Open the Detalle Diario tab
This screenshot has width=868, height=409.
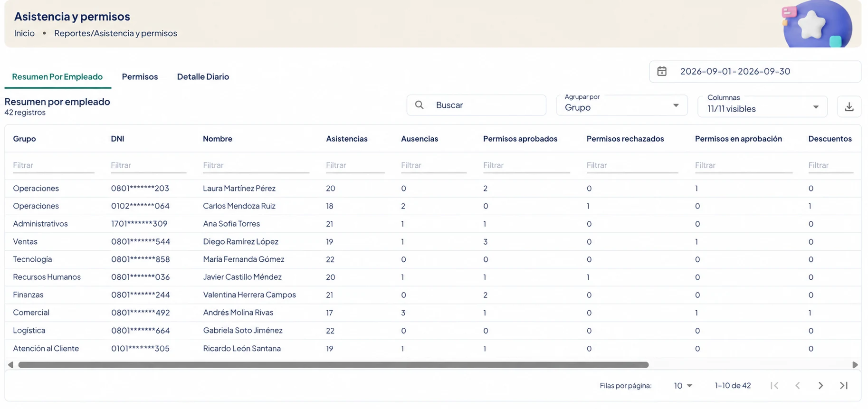pyautogui.click(x=203, y=76)
